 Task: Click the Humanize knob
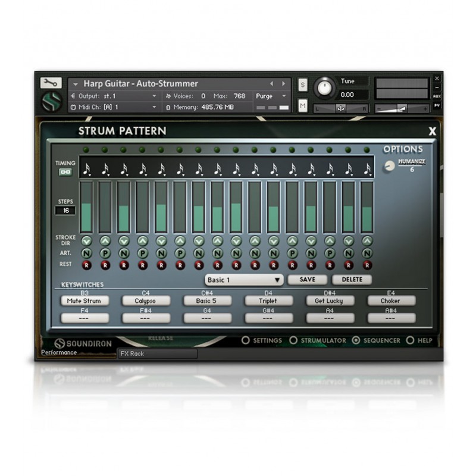coord(390,166)
